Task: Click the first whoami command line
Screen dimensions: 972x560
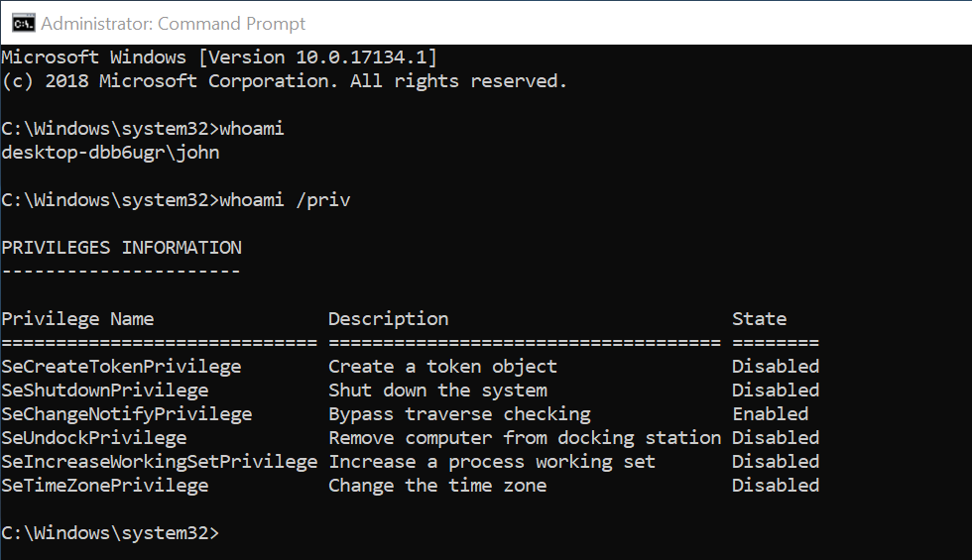Action: point(143,129)
